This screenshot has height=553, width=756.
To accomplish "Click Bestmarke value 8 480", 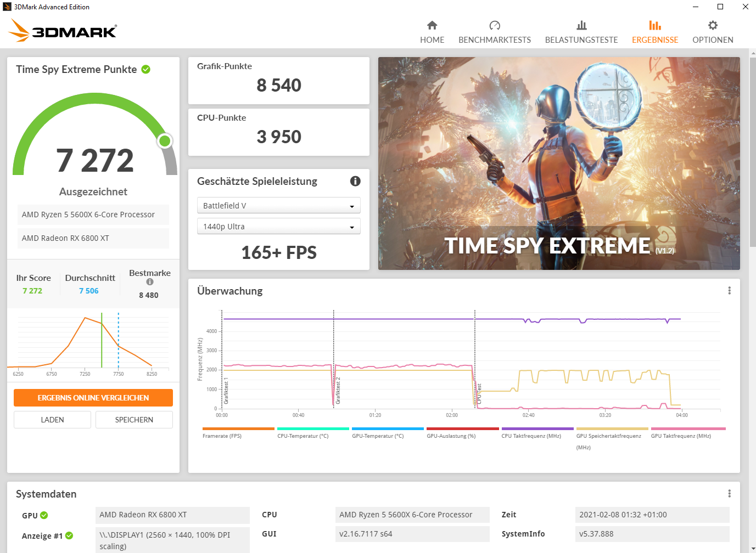I will [x=149, y=295].
